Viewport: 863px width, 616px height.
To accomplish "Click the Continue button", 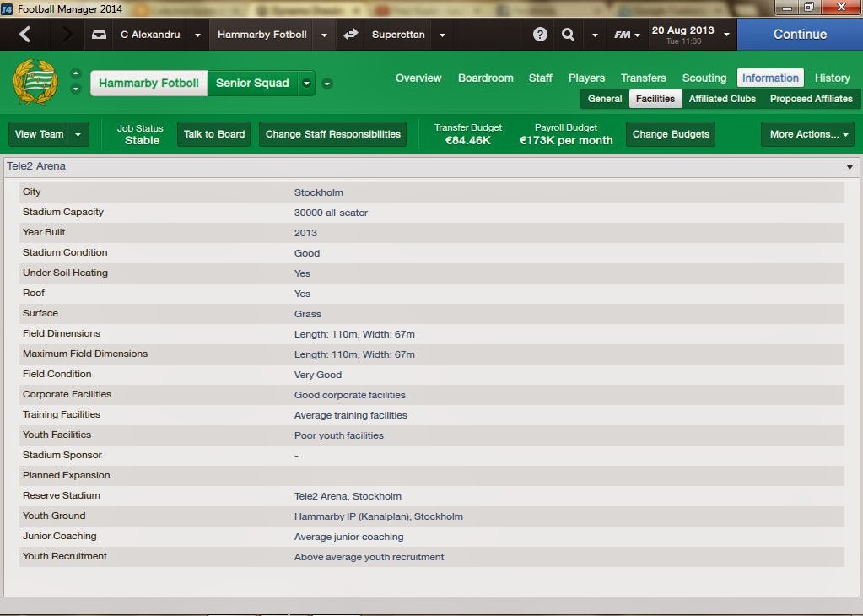I will tap(800, 34).
